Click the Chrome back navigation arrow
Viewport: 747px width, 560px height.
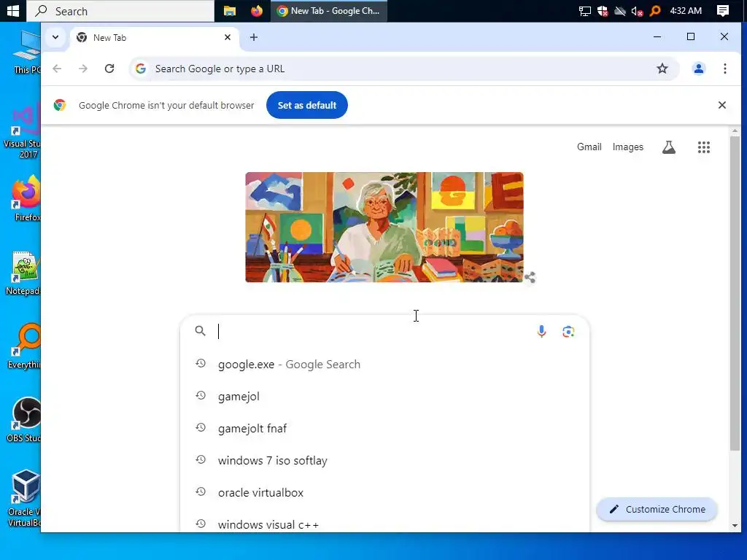tap(57, 69)
